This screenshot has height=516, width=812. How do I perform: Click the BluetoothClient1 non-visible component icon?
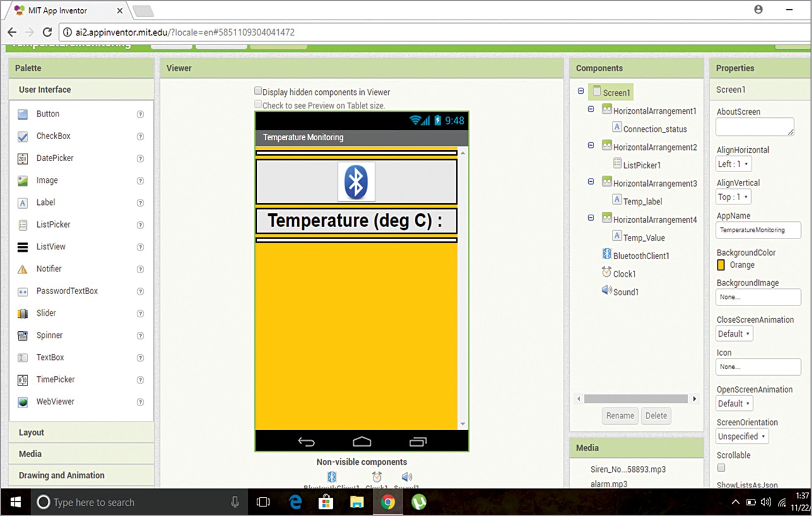(x=332, y=477)
